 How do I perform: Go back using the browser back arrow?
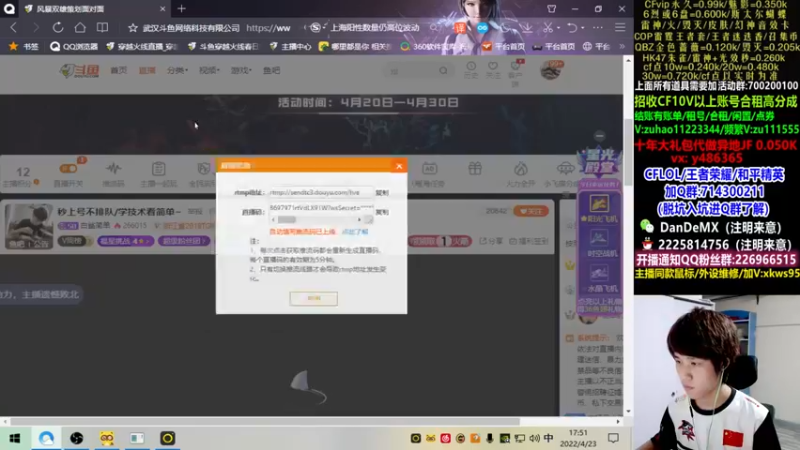[14, 28]
